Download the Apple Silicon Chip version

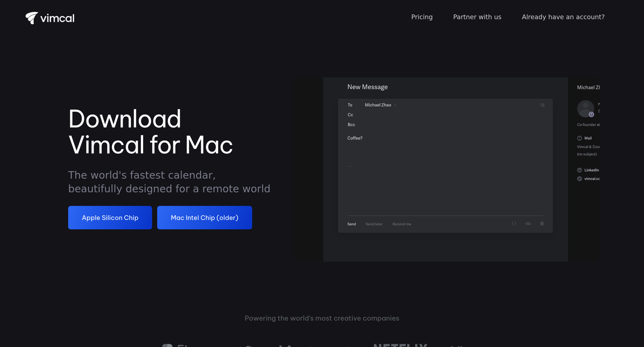coord(110,217)
